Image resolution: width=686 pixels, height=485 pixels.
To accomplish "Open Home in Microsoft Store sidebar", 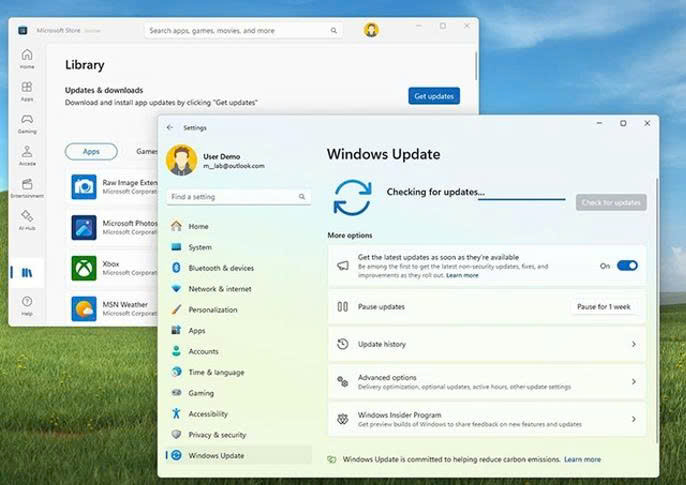I will pyautogui.click(x=27, y=58).
